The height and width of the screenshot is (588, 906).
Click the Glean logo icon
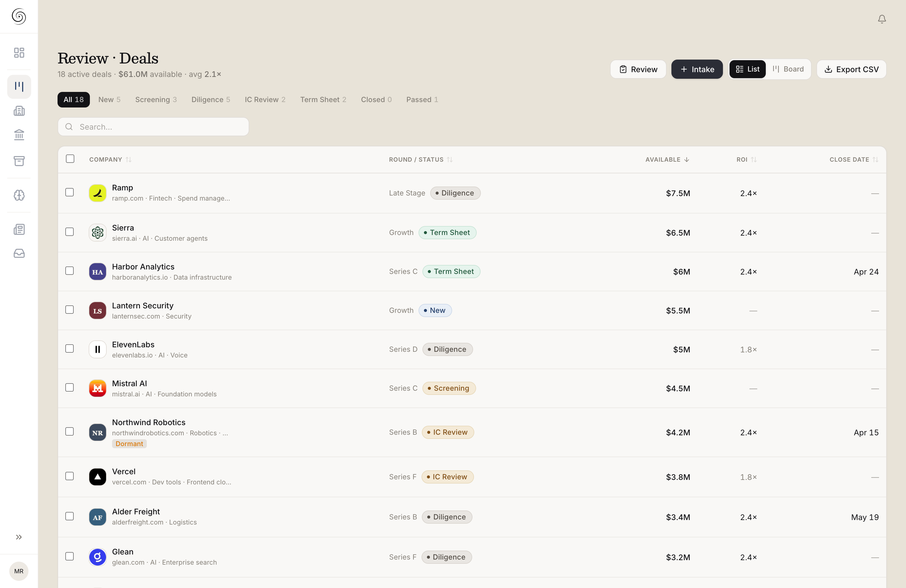pos(97,557)
